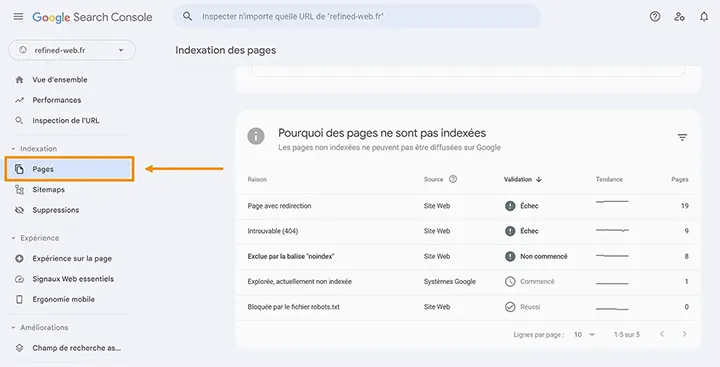Click the search icon beside Inspection de l'URL
This screenshot has width=720, height=367.
click(19, 120)
